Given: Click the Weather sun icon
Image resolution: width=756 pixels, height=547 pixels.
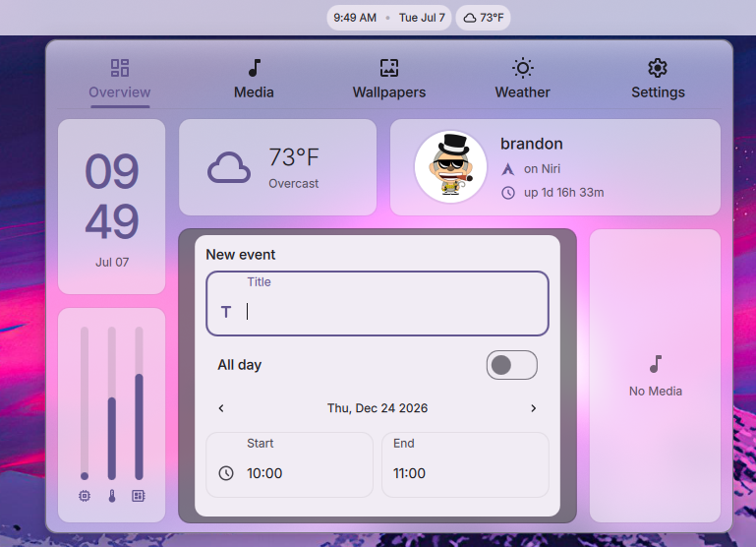Looking at the screenshot, I should coord(523,68).
